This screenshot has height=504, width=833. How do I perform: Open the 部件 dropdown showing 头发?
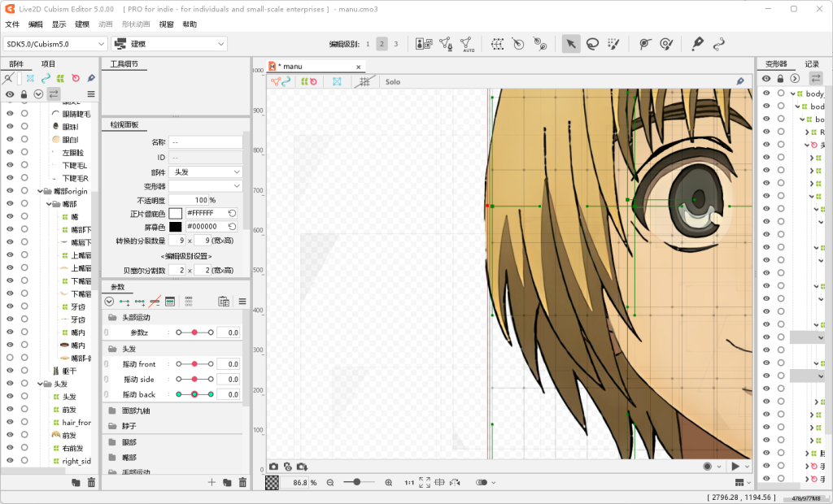pyautogui.click(x=206, y=172)
